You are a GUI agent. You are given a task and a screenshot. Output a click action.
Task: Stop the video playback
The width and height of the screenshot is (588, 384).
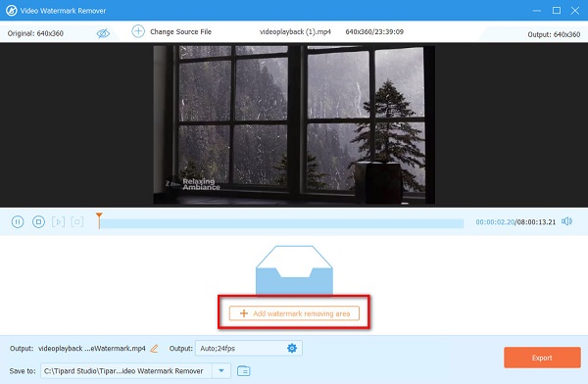point(38,221)
